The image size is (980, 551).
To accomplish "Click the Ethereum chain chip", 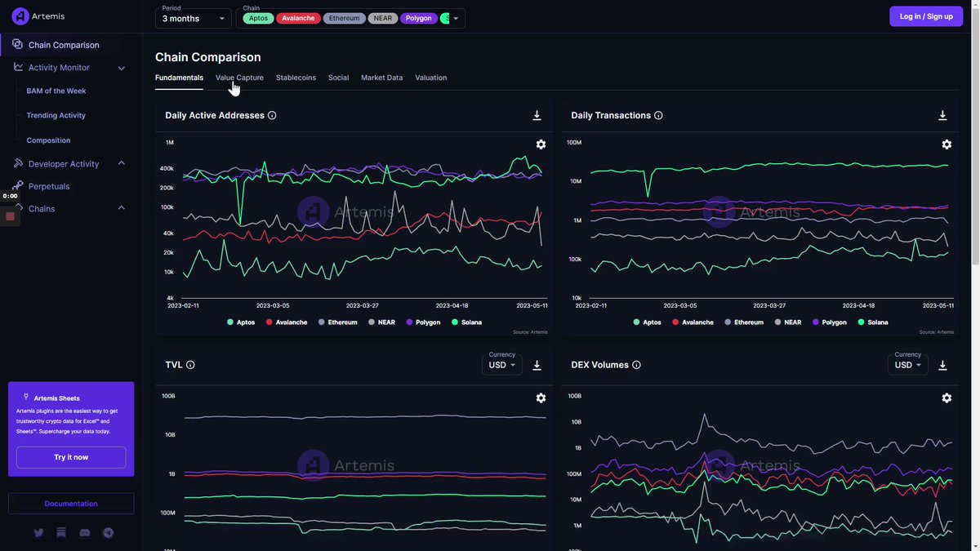I will click(345, 18).
